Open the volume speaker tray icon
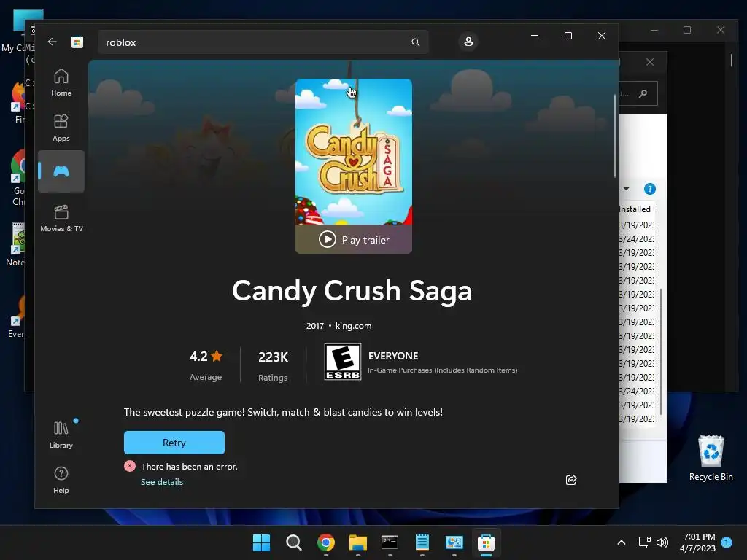Image resolution: width=747 pixels, height=560 pixels. tap(662, 542)
